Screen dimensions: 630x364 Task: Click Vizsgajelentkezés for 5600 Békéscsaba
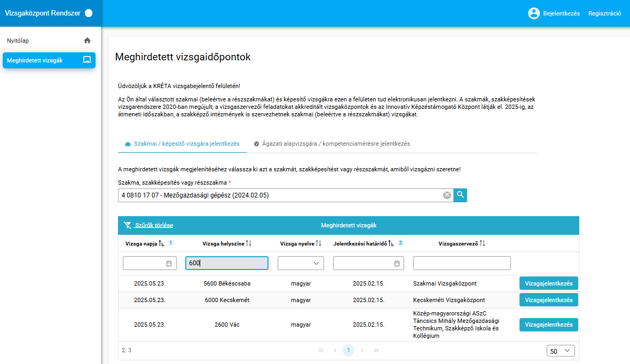pos(548,283)
